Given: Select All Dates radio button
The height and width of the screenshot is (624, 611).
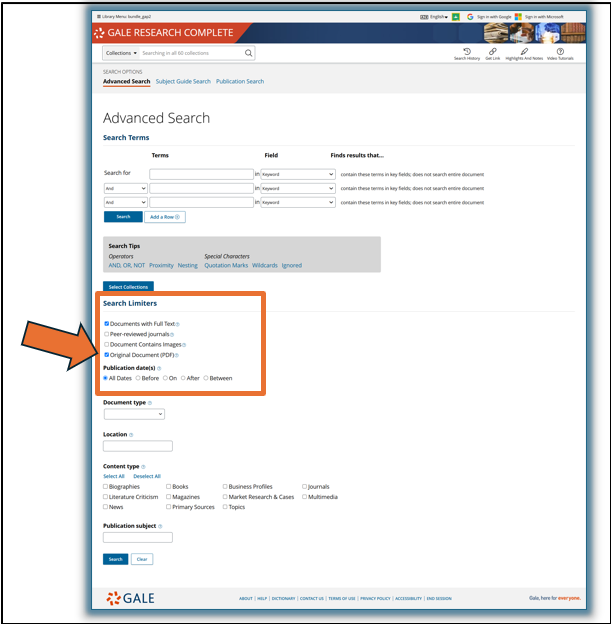Looking at the screenshot, I should 105,378.
